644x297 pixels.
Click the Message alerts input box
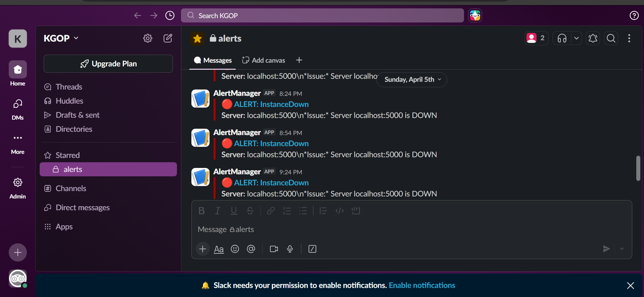point(412,229)
